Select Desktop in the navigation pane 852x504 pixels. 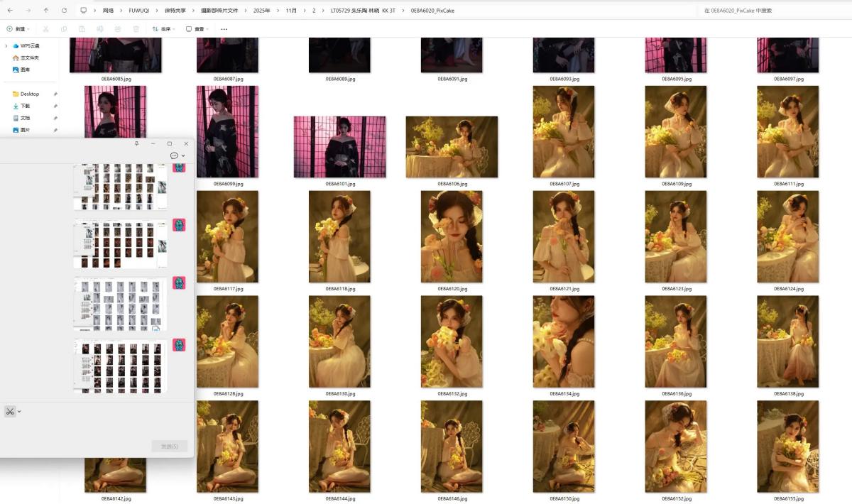(x=29, y=94)
